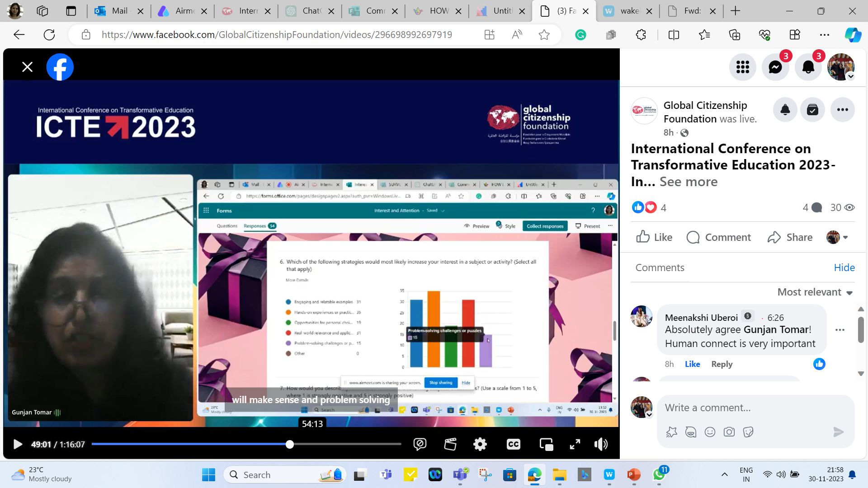Change comment sorting from Most relevant

tap(815, 292)
